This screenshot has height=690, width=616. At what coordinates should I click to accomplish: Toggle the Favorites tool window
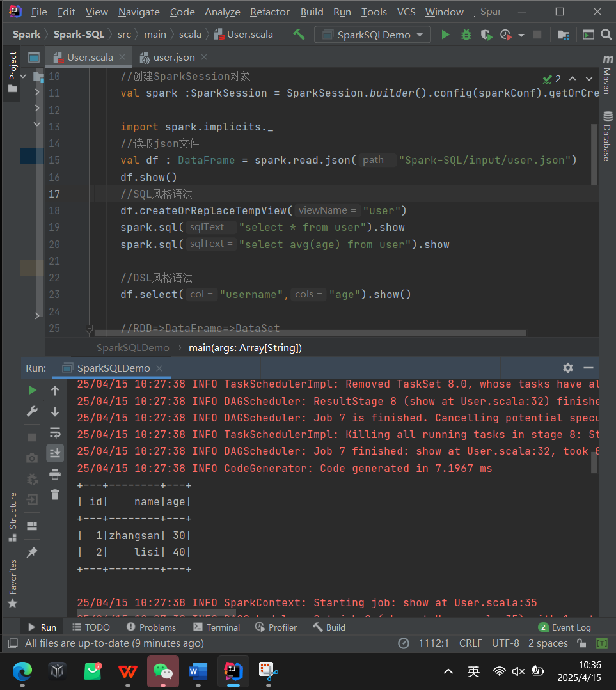point(12,583)
